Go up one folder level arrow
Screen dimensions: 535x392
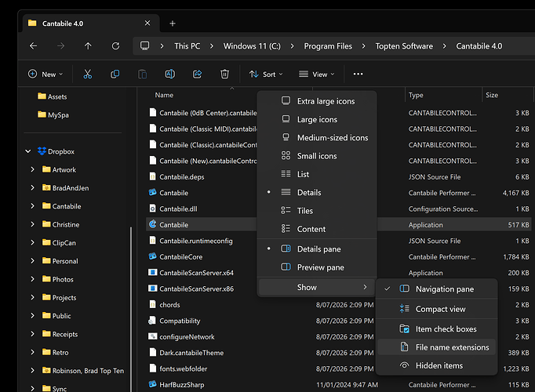point(88,46)
